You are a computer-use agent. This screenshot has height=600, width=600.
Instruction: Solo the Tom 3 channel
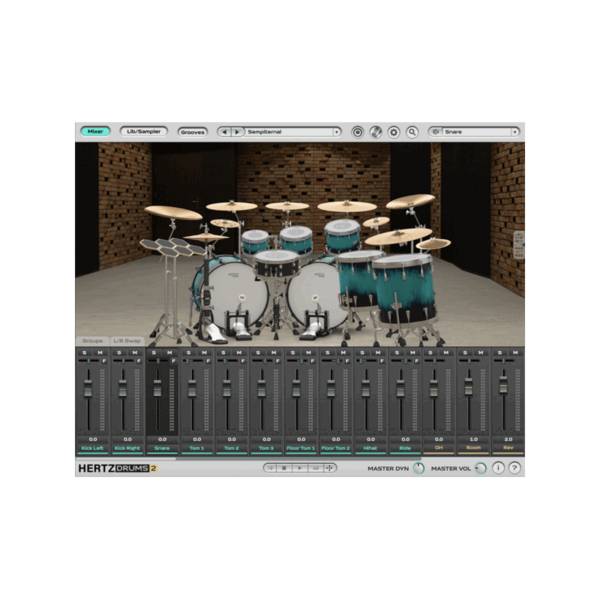258,352
